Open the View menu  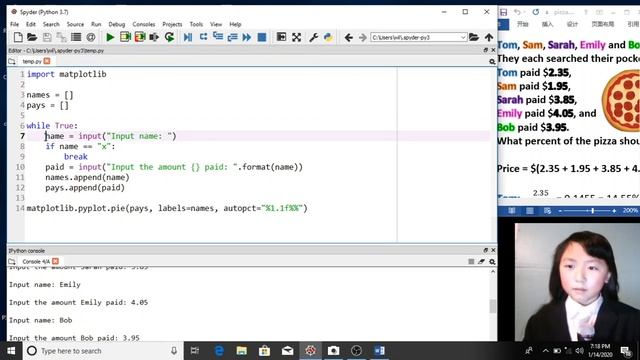tap(216, 24)
